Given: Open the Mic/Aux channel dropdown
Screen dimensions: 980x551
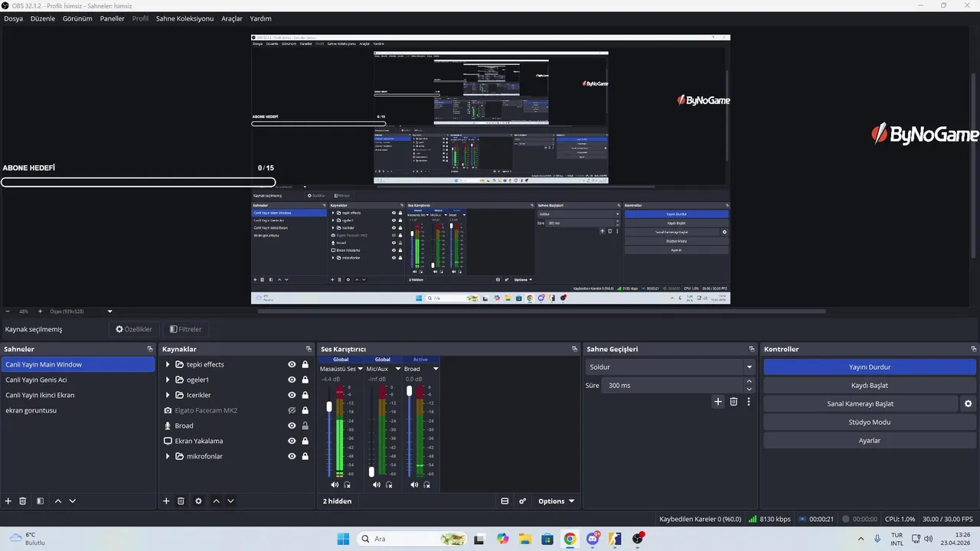Looking at the screenshot, I should (x=397, y=369).
